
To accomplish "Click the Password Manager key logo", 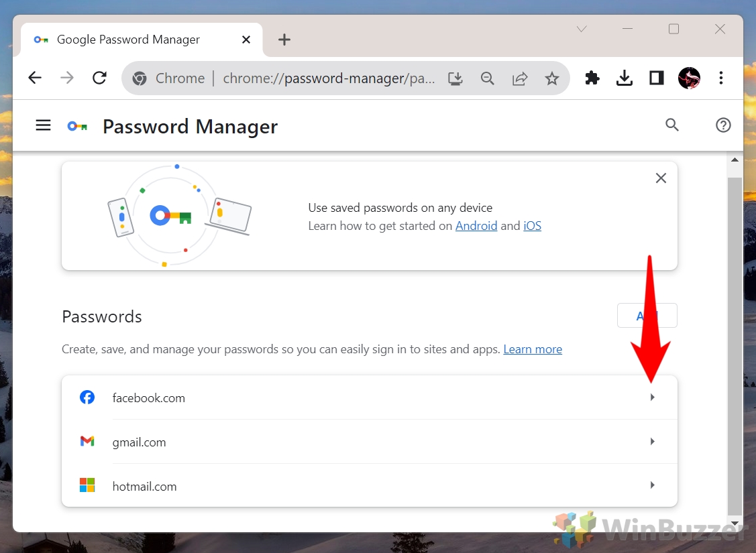I will click(x=76, y=125).
